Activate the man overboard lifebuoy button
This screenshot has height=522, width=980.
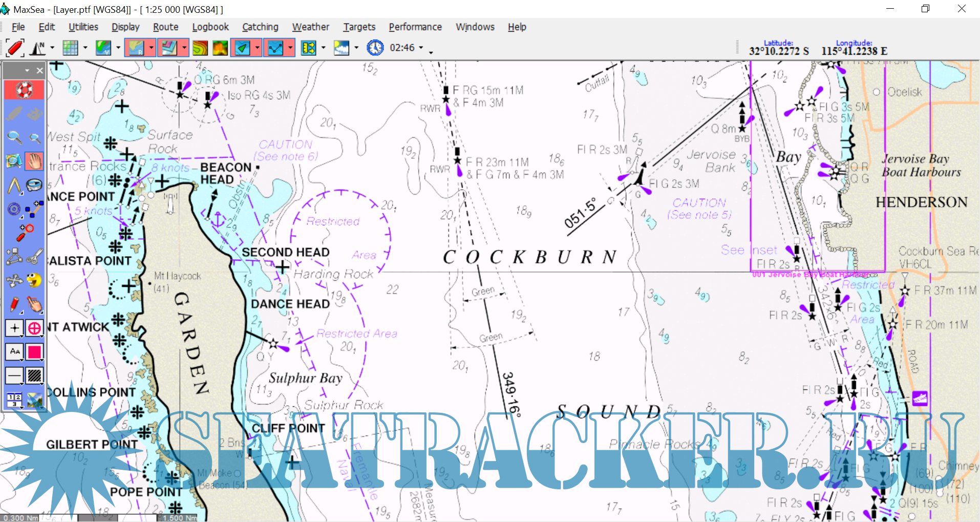pyautogui.click(x=24, y=90)
